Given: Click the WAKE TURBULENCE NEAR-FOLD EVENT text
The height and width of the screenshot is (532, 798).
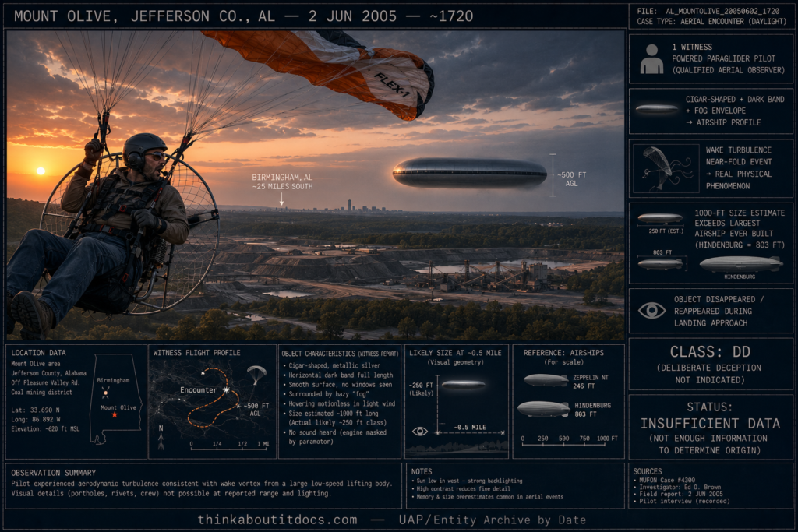Looking at the screenshot, I should coord(739,156).
